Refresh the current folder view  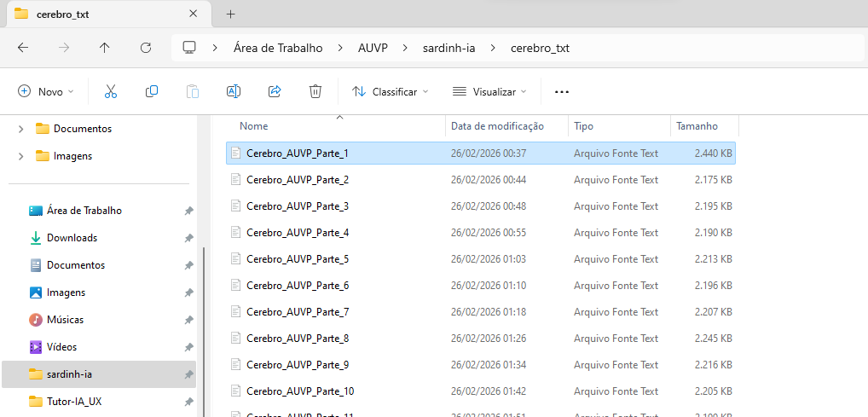point(146,48)
